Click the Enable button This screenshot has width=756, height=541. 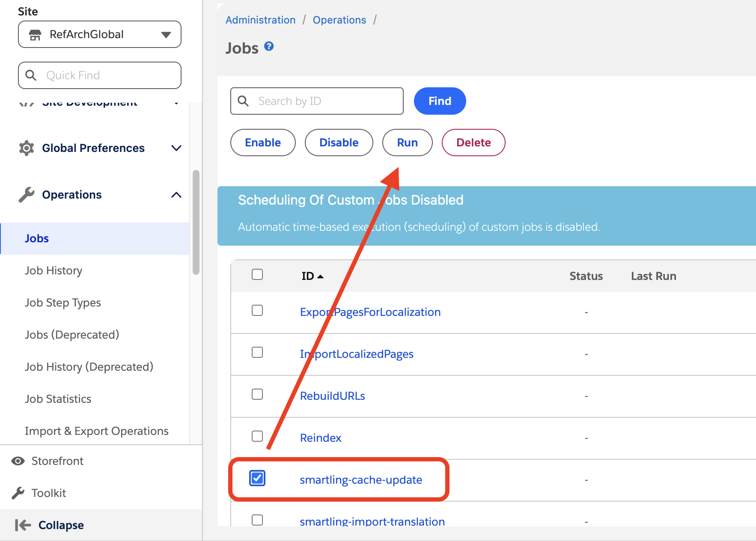tap(263, 143)
